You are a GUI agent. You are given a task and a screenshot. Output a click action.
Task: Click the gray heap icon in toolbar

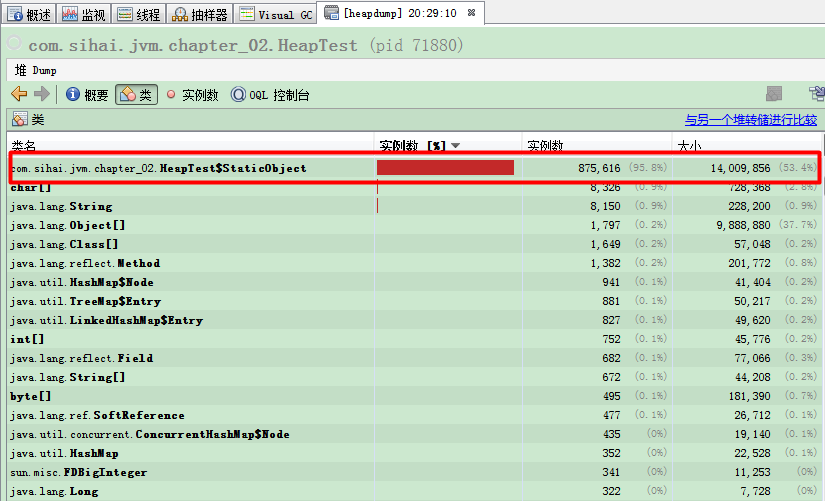(773, 94)
